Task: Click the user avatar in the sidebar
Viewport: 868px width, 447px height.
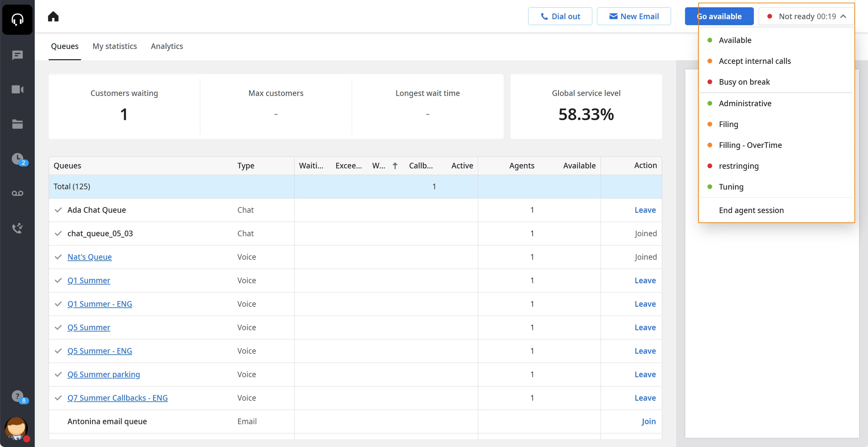Action: pos(16,428)
